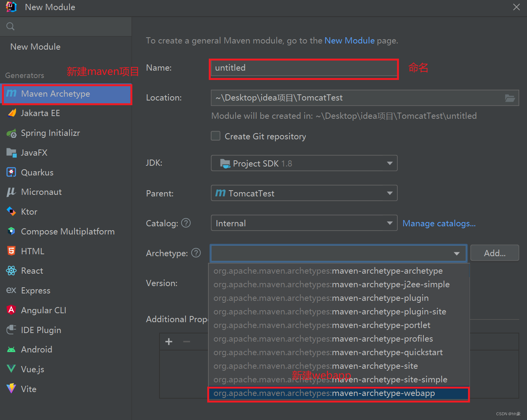Click the React atom icon
Viewport: 527px width, 420px height.
12,271
